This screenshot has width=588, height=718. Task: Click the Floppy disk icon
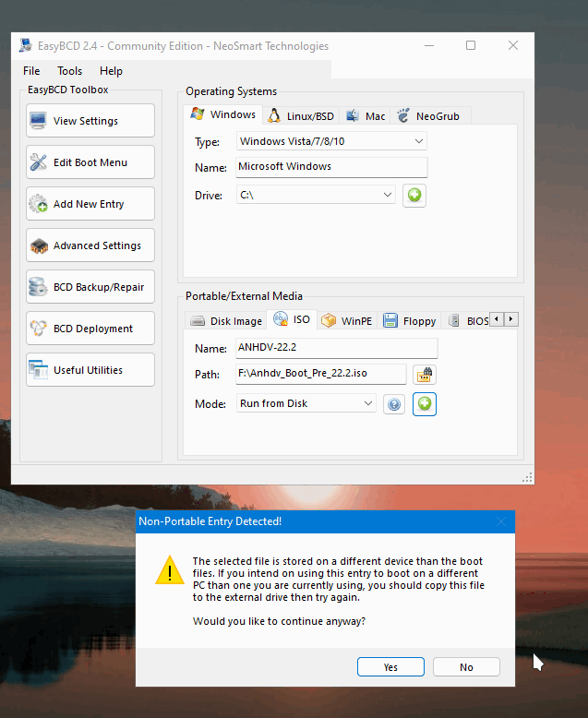click(390, 320)
